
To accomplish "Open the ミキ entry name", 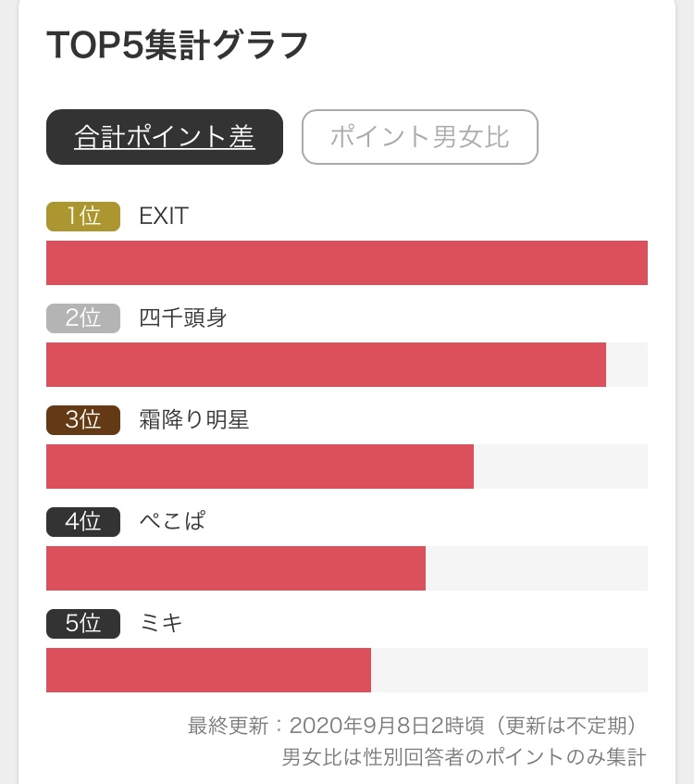I will point(161,623).
